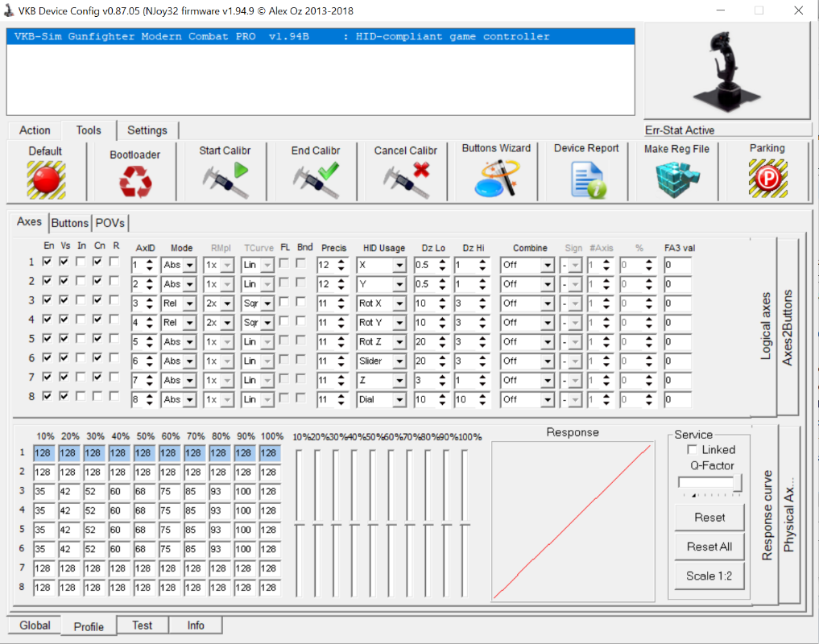Click the Default red button icon
Image resolution: width=819 pixels, height=644 pixels.
pos(46,180)
